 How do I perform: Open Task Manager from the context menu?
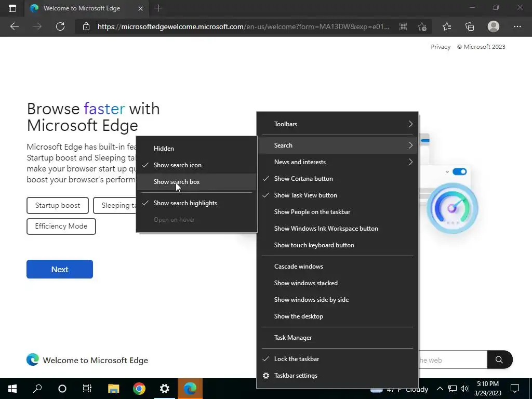click(x=337, y=338)
